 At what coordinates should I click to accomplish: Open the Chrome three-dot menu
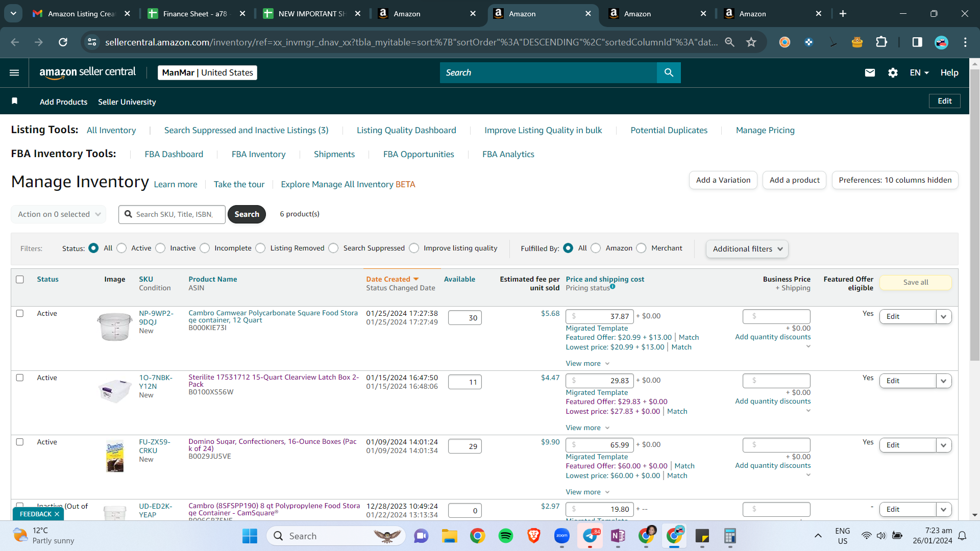[965, 42]
